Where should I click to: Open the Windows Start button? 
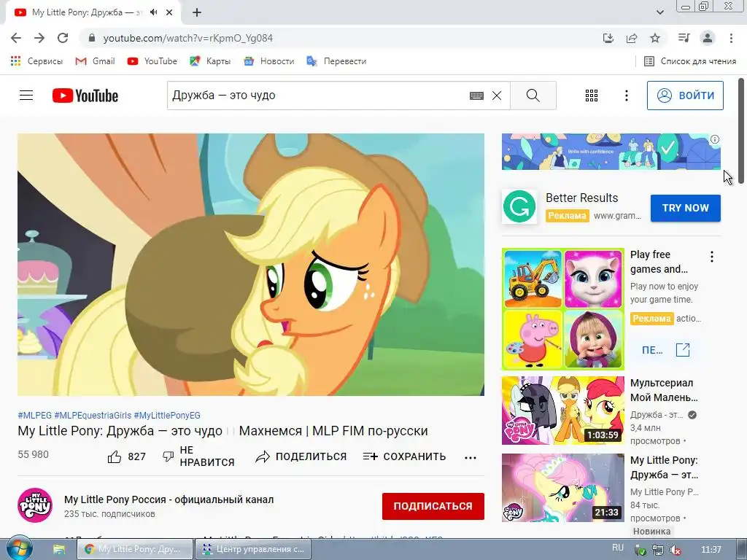tap(20, 549)
